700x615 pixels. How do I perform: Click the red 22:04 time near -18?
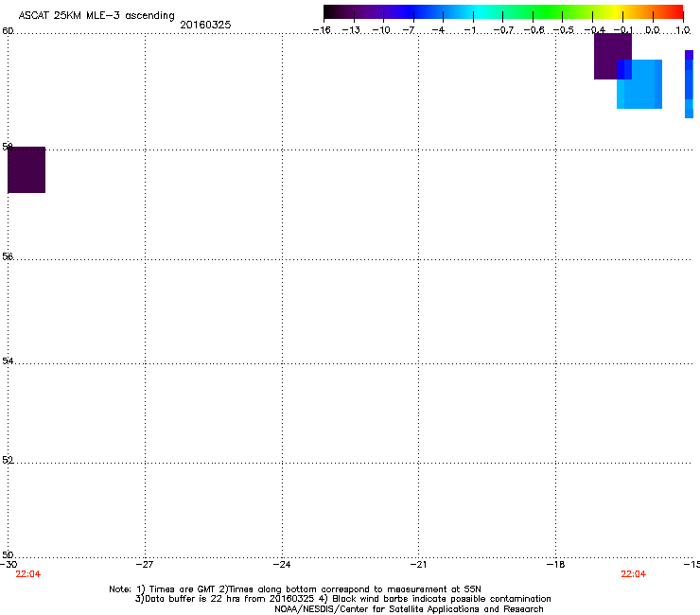634,574
